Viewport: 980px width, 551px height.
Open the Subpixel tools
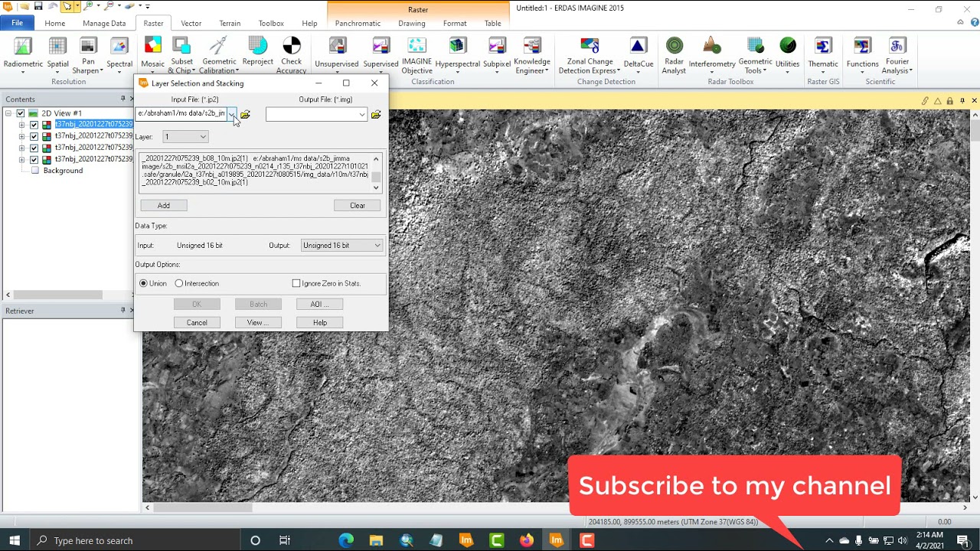[497, 55]
